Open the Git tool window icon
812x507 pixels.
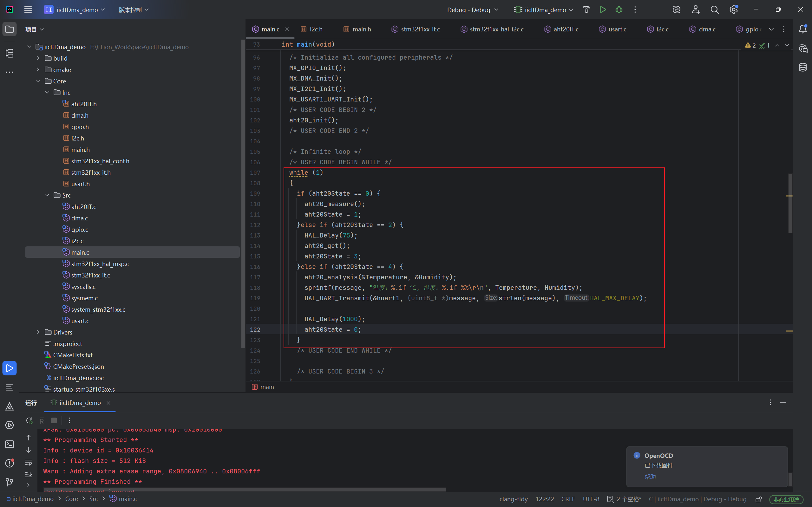[x=10, y=482]
